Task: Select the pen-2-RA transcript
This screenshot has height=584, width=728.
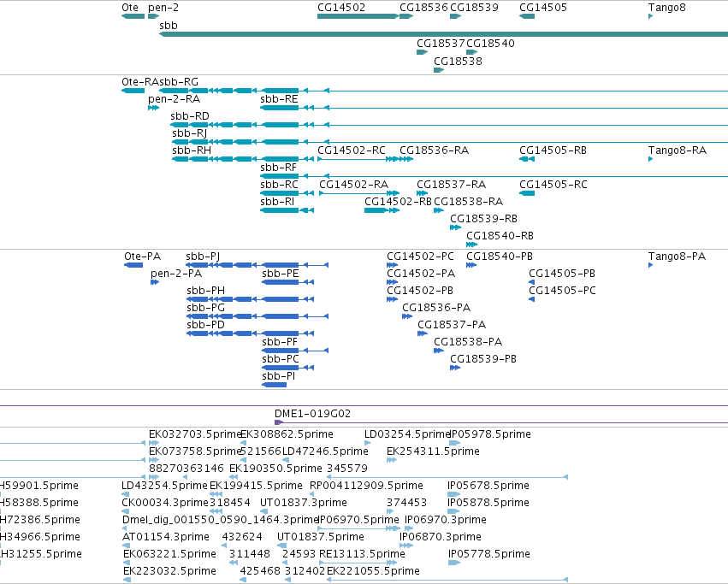Action: click(x=153, y=108)
